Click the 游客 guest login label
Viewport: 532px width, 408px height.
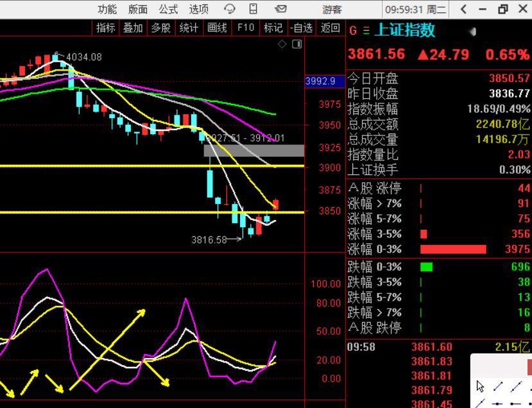[x=332, y=10]
